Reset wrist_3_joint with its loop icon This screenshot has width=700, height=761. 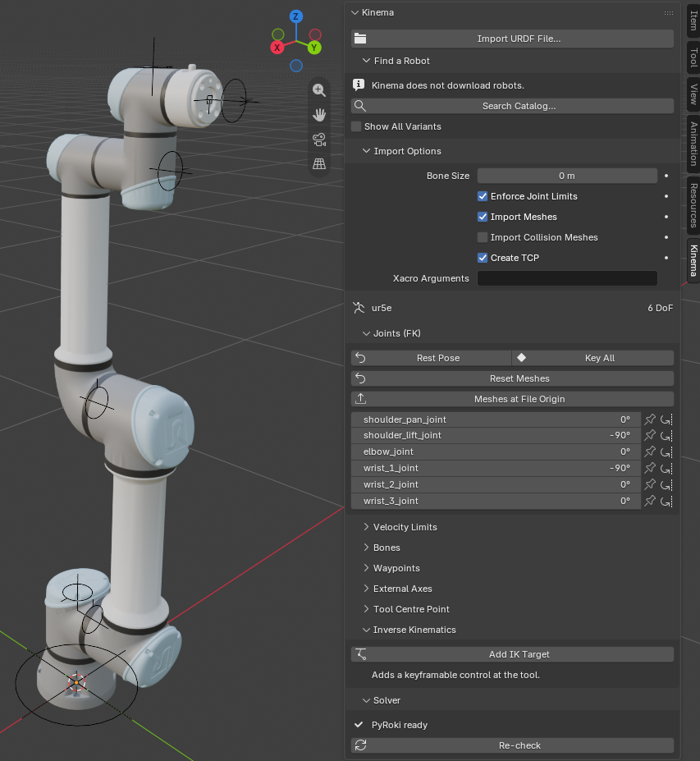click(x=666, y=501)
